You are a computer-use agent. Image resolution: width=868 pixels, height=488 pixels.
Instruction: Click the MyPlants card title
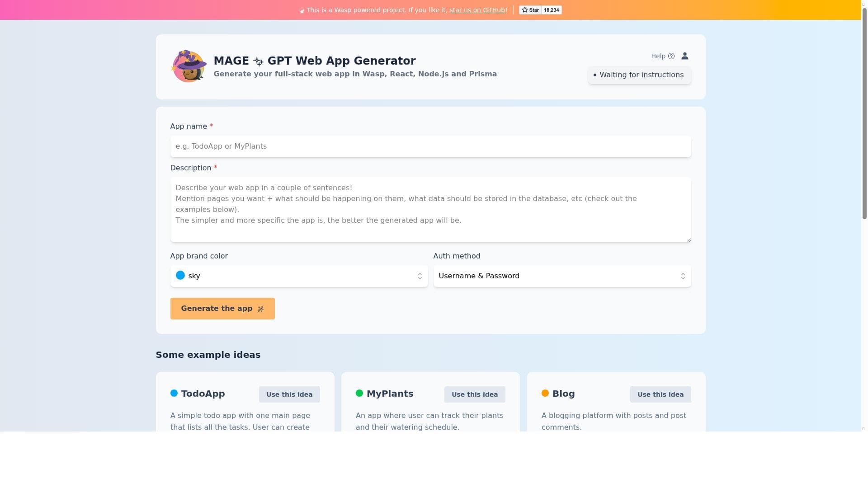coord(390,394)
